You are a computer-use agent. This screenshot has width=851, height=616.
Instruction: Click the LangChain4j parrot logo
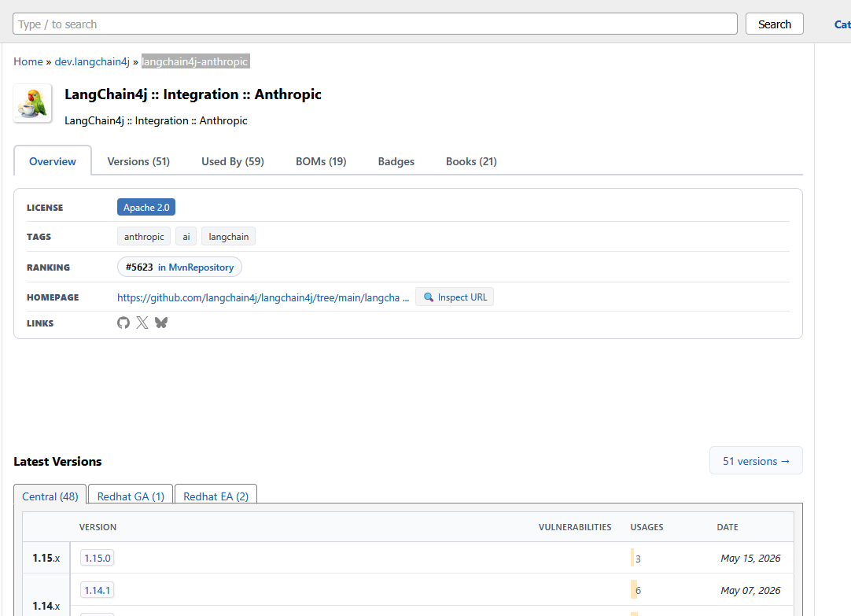(x=32, y=103)
